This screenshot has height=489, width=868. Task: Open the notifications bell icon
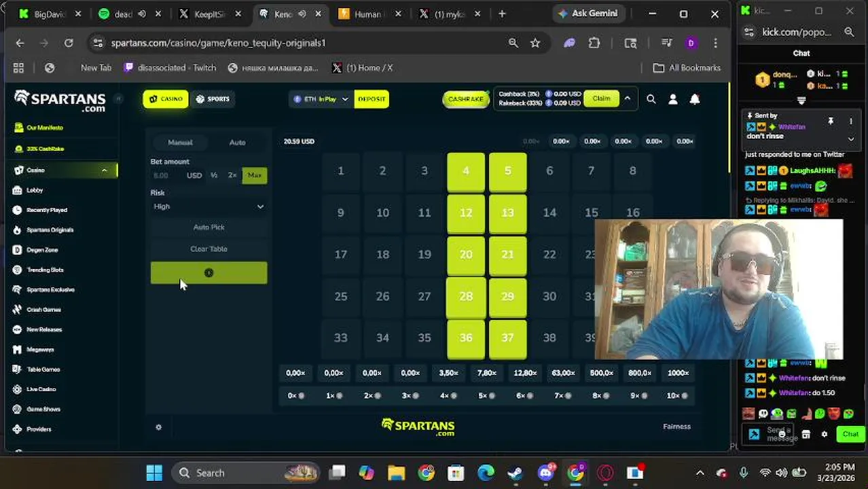pos(695,99)
